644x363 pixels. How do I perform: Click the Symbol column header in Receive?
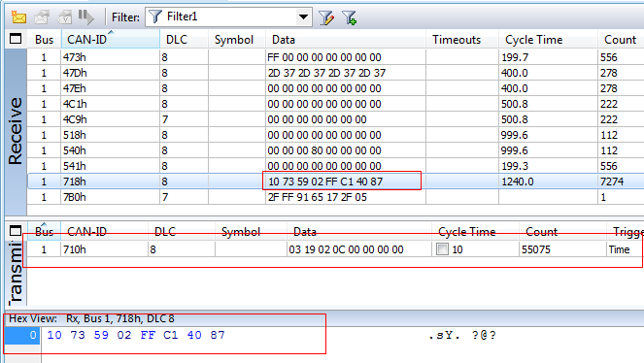[237, 40]
